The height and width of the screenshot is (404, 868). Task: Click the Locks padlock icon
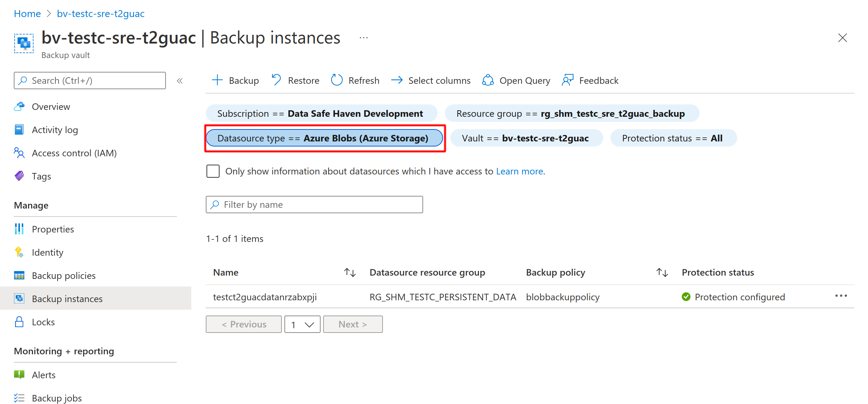pyautogui.click(x=19, y=322)
